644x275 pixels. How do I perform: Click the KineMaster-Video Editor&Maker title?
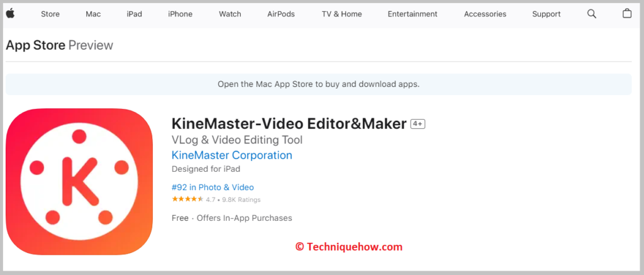pyautogui.click(x=289, y=124)
